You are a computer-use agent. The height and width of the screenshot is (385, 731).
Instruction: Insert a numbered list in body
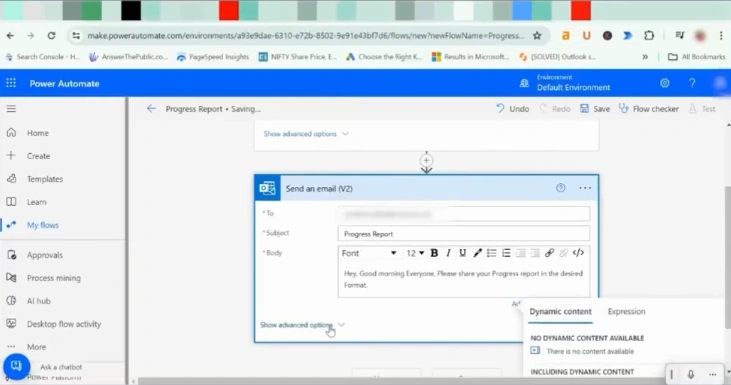506,253
